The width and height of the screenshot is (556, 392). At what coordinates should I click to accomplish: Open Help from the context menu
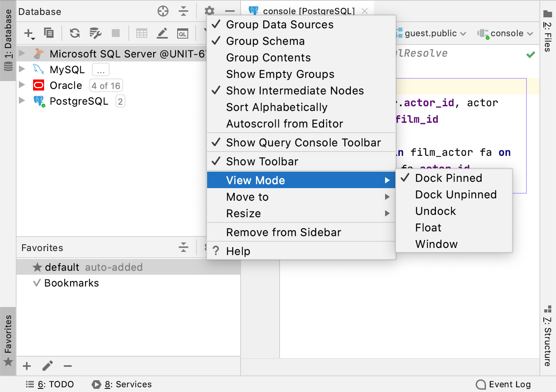click(301, 251)
